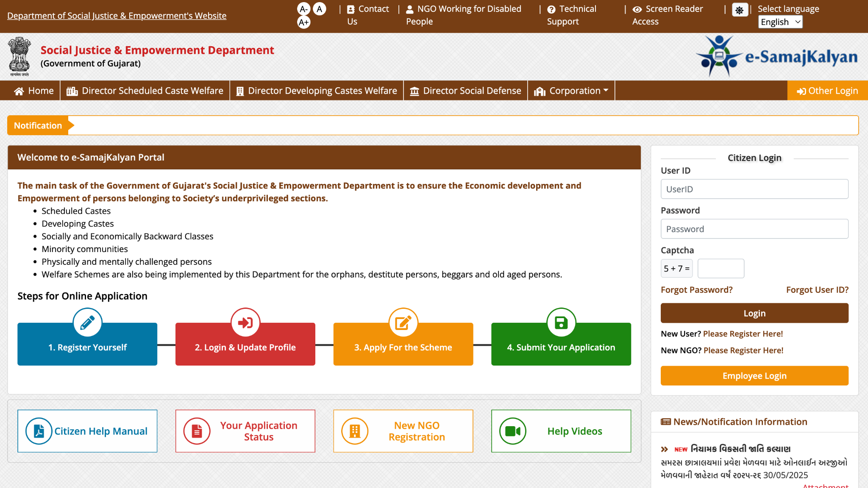Open accessibility settings via the gear icon
868x488 pixels.
tap(740, 10)
